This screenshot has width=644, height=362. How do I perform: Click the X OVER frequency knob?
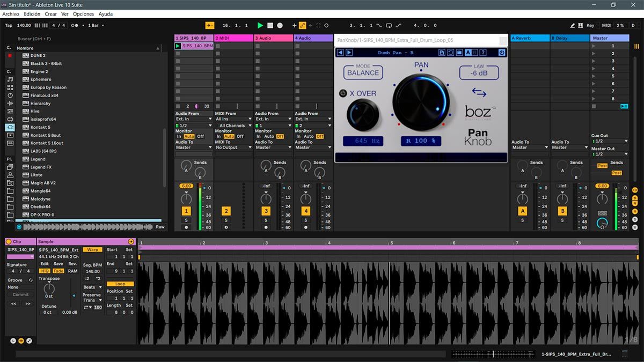[363, 115]
